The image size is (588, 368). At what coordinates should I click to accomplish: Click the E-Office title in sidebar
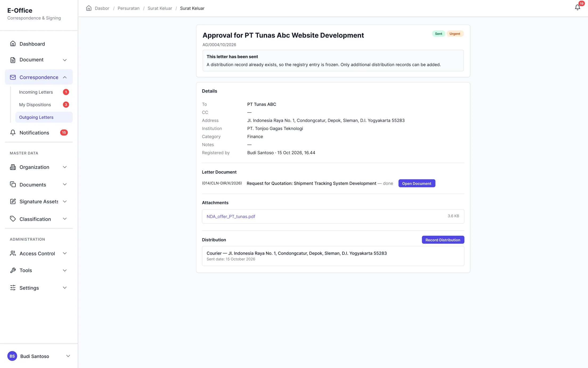[20, 10]
